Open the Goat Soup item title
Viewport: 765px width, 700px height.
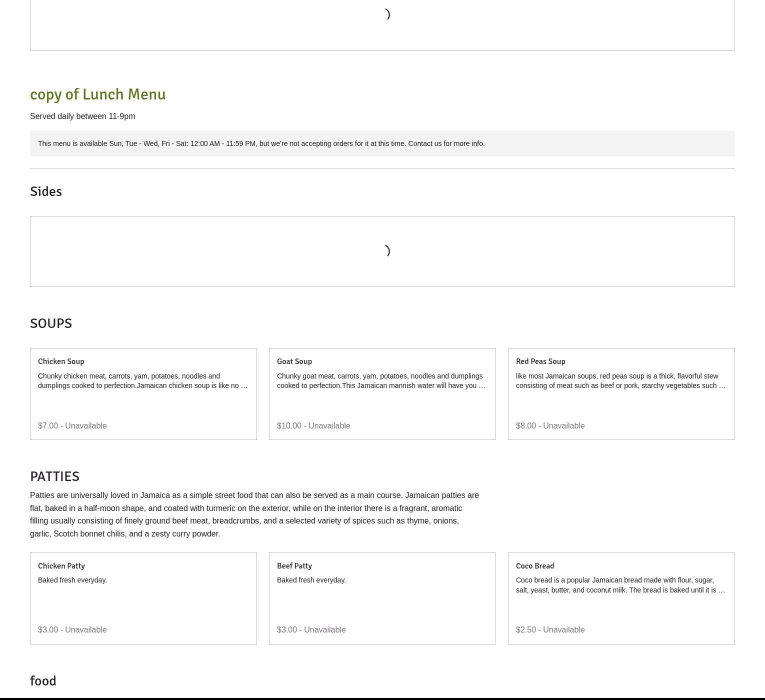[x=294, y=361]
